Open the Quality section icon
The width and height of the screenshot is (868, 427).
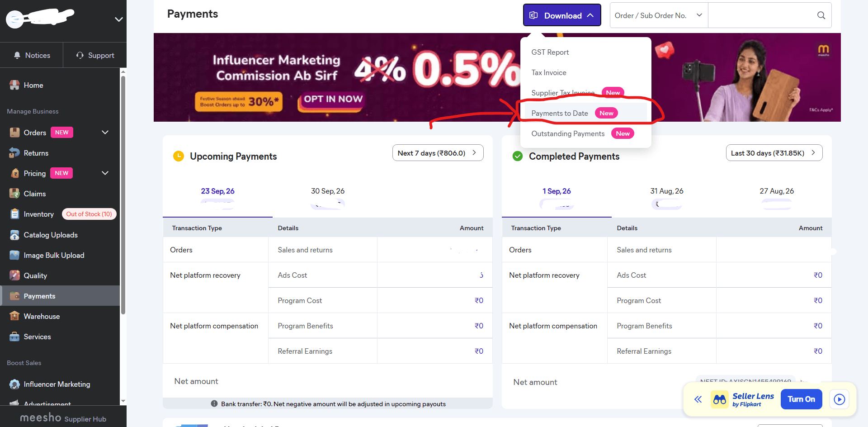click(14, 275)
